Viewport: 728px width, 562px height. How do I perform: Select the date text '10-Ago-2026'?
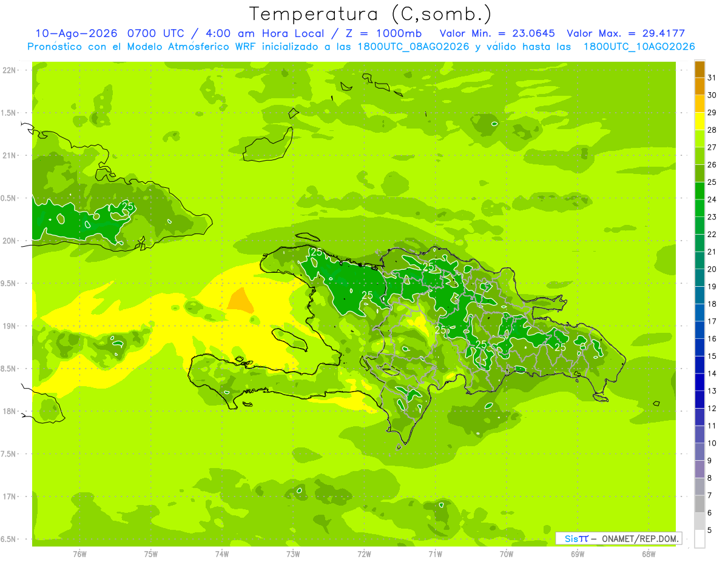[76, 33]
